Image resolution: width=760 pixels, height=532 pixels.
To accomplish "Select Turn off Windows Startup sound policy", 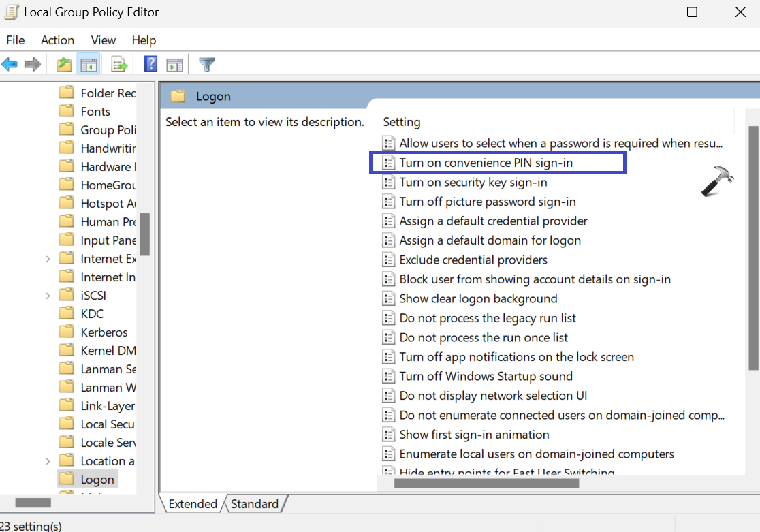I will point(486,376).
